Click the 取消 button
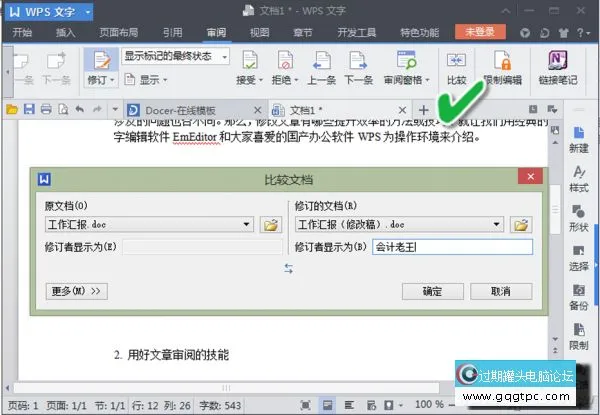The width and height of the screenshot is (600, 415). [501, 291]
